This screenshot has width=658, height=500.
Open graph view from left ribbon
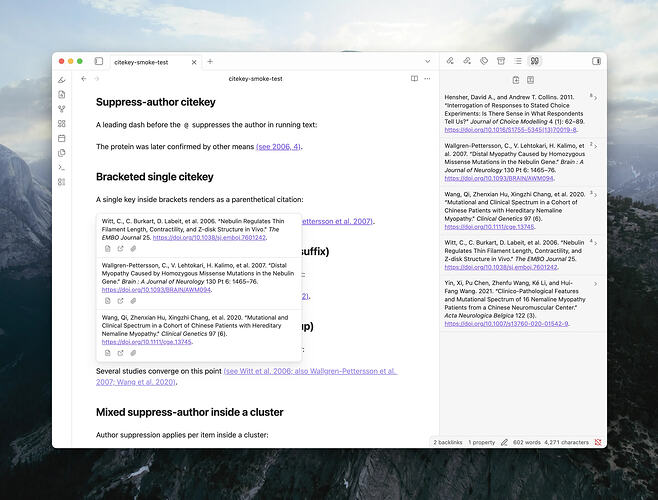[x=62, y=109]
